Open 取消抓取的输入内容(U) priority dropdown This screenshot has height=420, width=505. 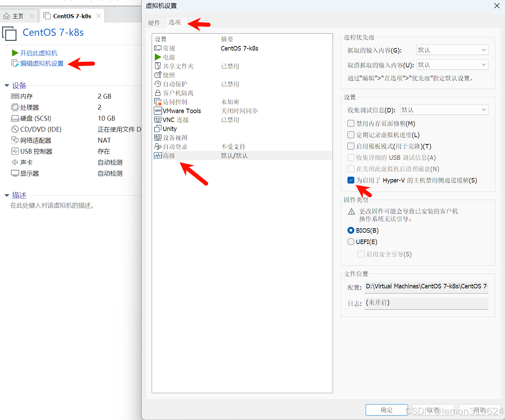click(x=452, y=65)
